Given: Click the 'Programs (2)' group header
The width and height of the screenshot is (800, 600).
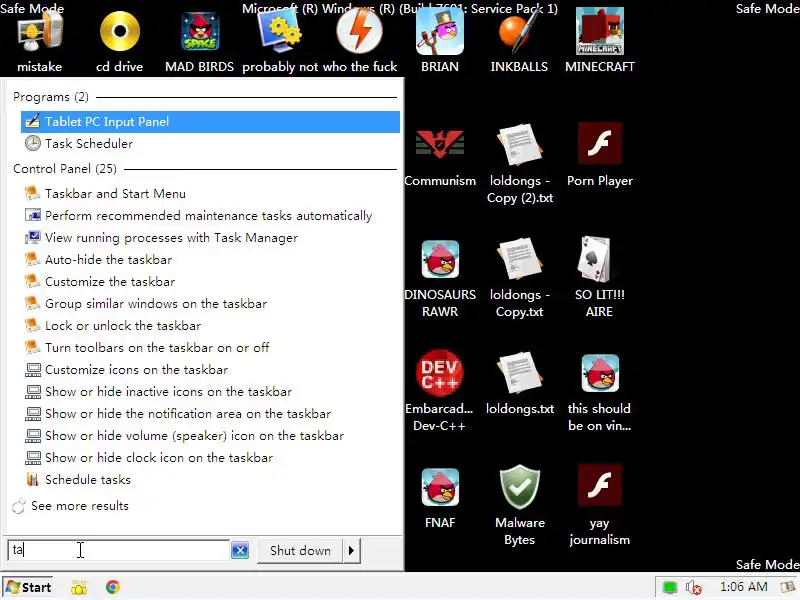Looking at the screenshot, I should coord(51,97).
